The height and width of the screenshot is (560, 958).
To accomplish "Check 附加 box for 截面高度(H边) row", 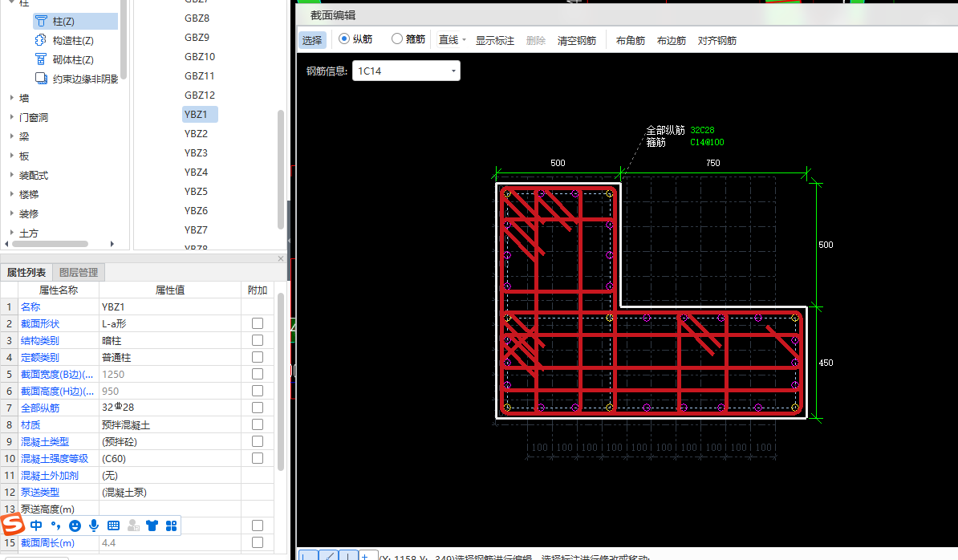I will click(x=258, y=391).
